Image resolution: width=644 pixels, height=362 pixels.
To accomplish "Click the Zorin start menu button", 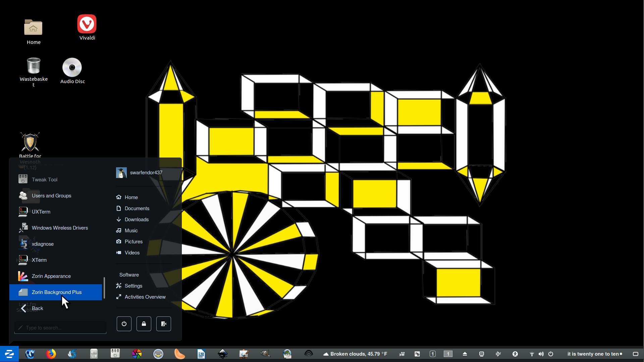I will [x=9, y=354].
